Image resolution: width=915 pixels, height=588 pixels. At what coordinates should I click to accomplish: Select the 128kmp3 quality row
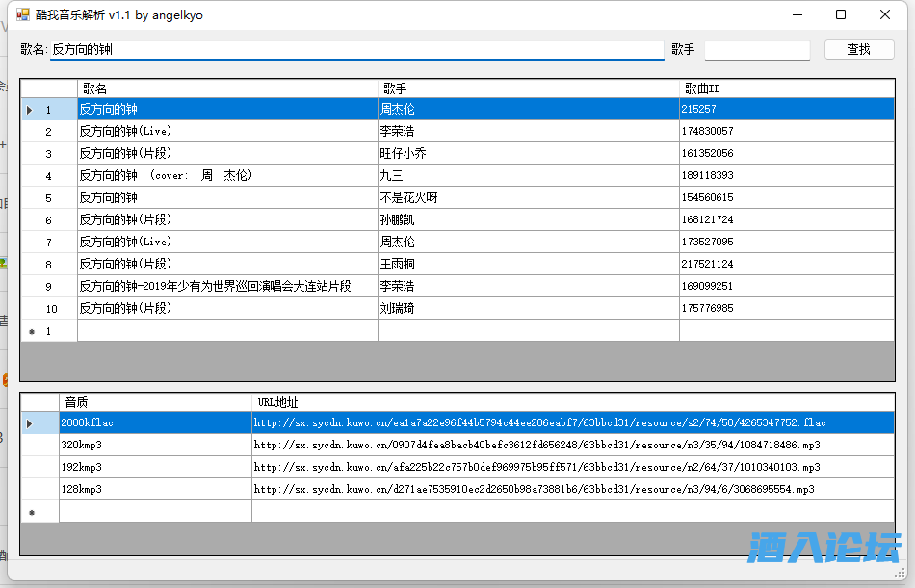point(155,489)
